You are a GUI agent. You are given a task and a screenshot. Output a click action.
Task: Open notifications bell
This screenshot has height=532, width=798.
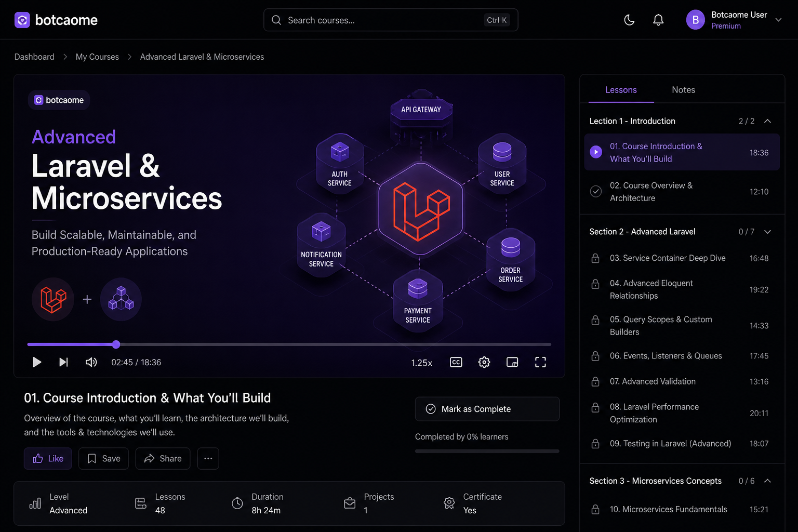click(658, 20)
